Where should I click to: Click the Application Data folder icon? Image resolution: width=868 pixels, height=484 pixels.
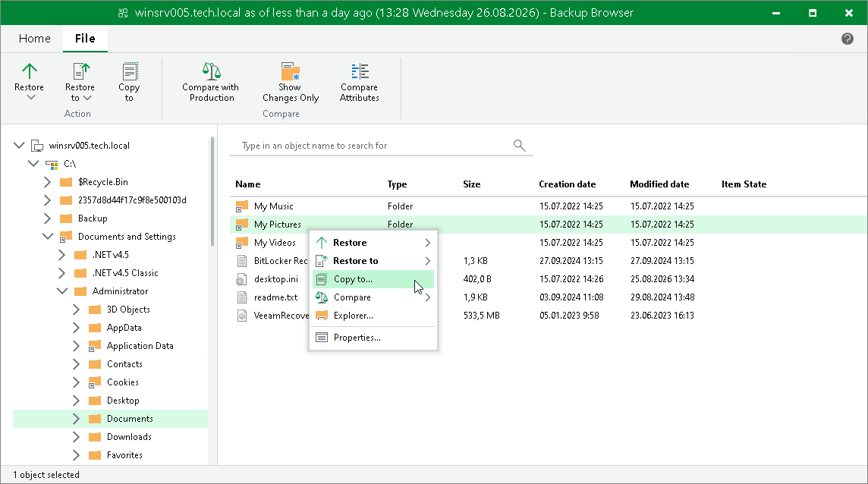[95, 346]
